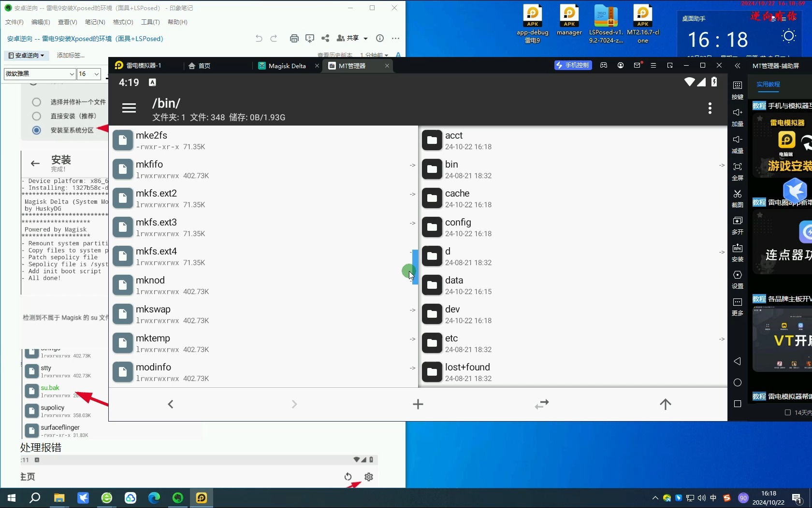Open 文件(F) menu in Evernote
This screenshot has width=812, height=508.
point(14,22)
